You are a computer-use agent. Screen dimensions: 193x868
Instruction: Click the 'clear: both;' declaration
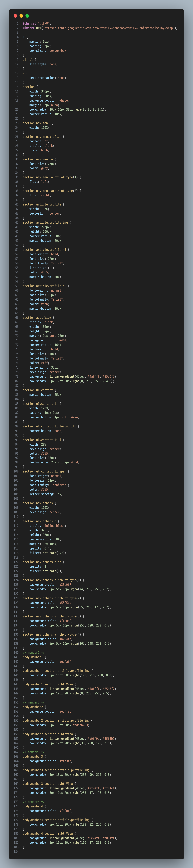pos(39,150)
